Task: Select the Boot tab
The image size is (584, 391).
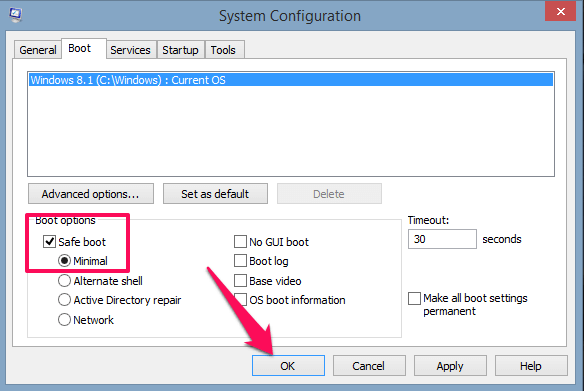Action: click(84, 48)
